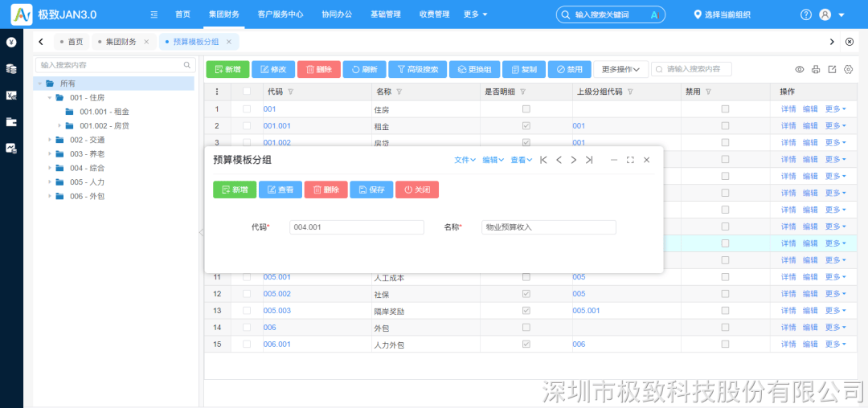Viewport: 868px width, 408px height.
Task: Open 更多 dropdown for row 15
Action: (x=836, y=344)
